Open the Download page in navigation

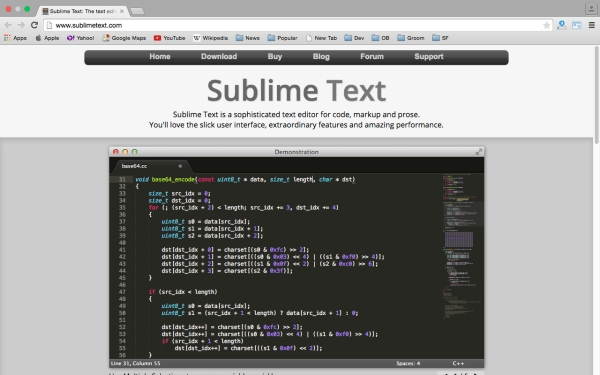pyautogui.click(x=219, y=57)
